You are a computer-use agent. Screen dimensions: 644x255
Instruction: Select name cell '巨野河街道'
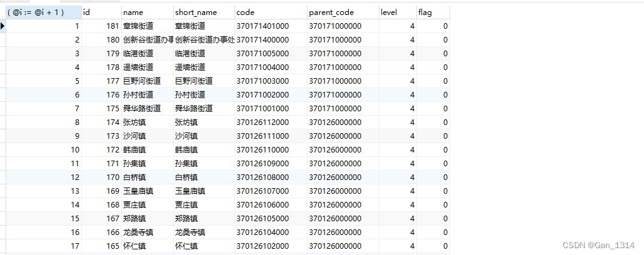[x=148, y=81]
